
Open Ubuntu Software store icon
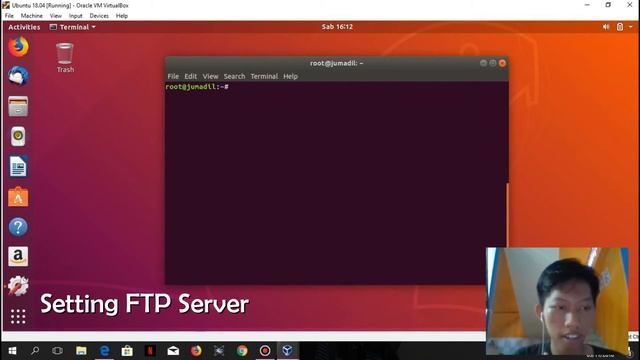(x=18, y=197)
